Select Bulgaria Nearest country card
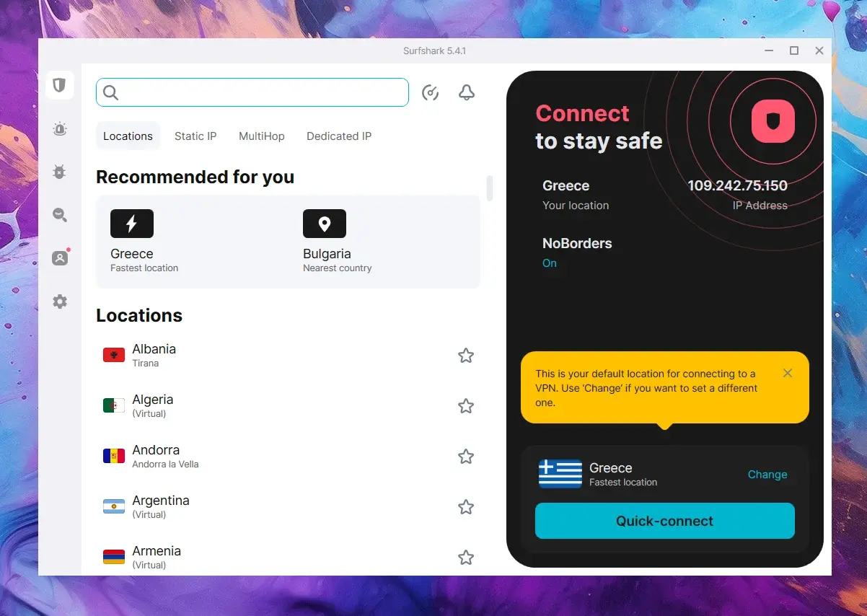This screenshot has height=616, width=867. pos(384,242)
